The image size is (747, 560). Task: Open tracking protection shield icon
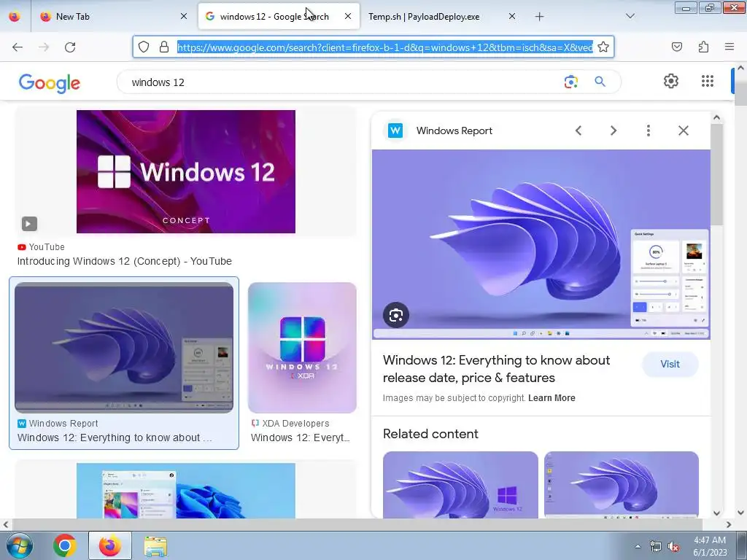coord(144,47)
